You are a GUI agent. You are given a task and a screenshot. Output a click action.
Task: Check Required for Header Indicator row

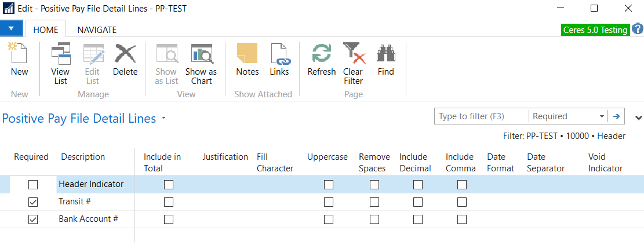coord(33,185)
